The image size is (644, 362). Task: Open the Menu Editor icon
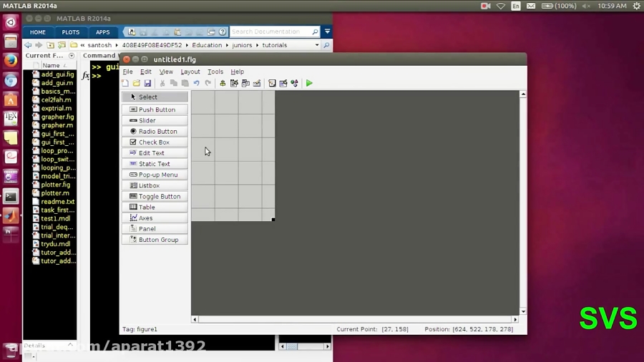234,83
